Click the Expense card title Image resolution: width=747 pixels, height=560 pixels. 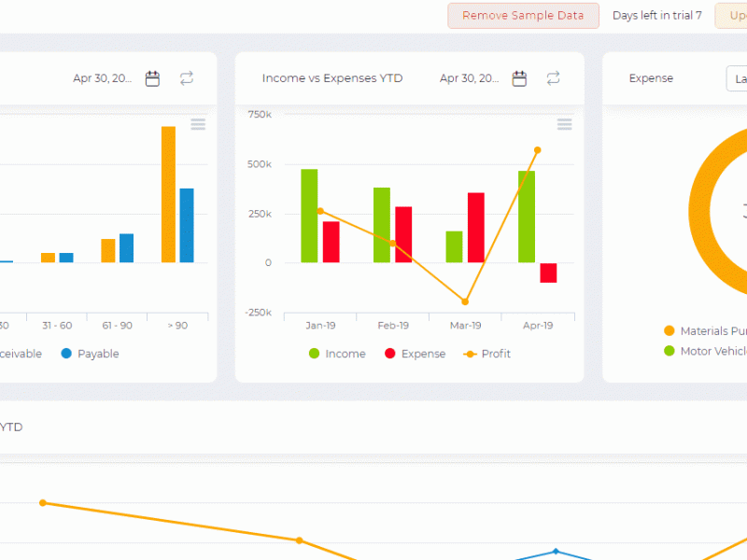click(651, 78)
